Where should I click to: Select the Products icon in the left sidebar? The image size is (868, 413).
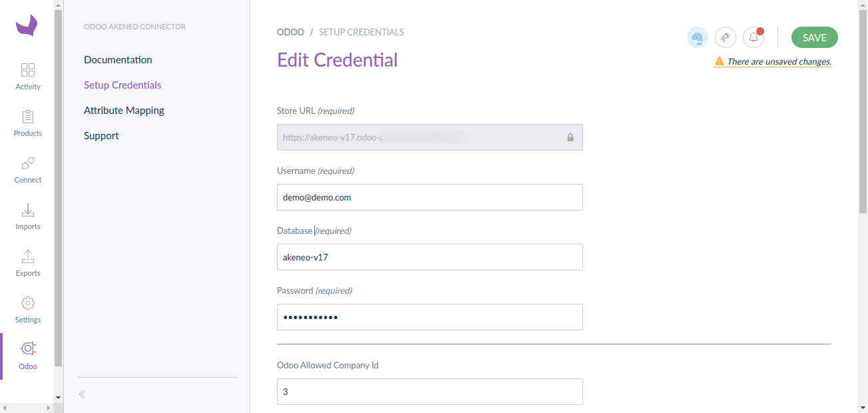coord(27,123)
